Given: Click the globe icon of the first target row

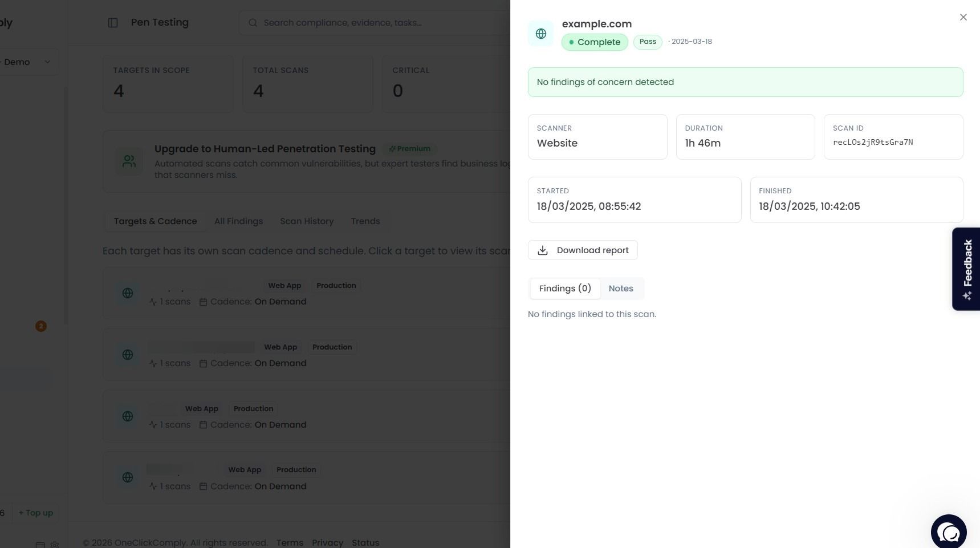Looking at the screenshot, I should (x=128, y=293).
